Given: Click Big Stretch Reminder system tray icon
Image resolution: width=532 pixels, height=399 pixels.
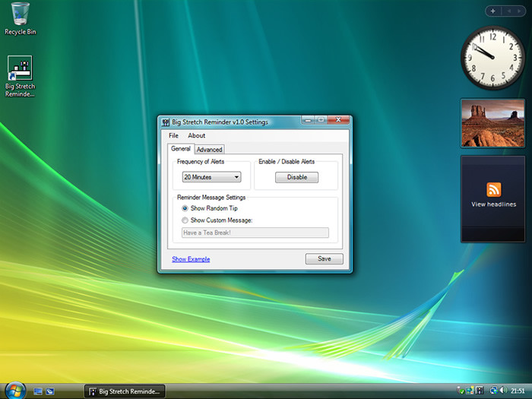Looking at the screenshot, I should tap(480, 391).
